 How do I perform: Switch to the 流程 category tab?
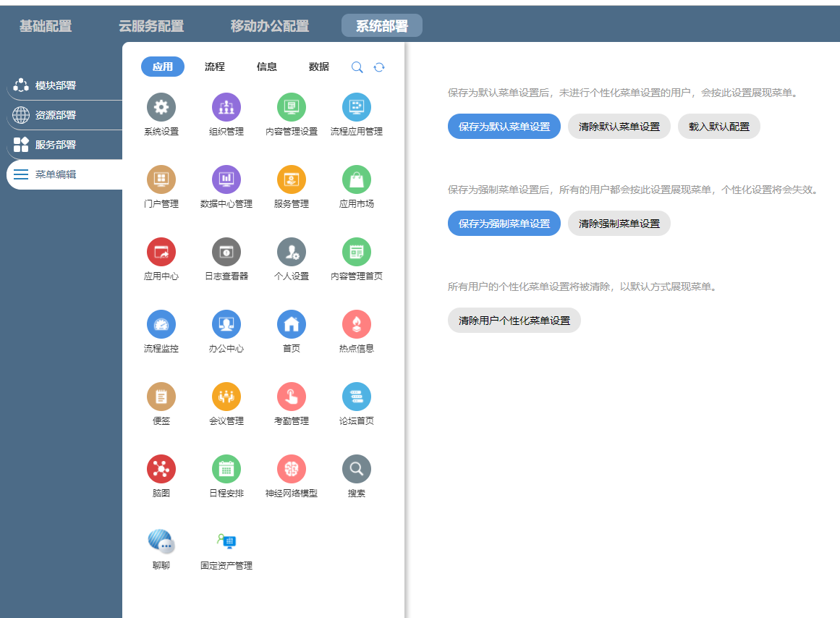click(215, 67)
